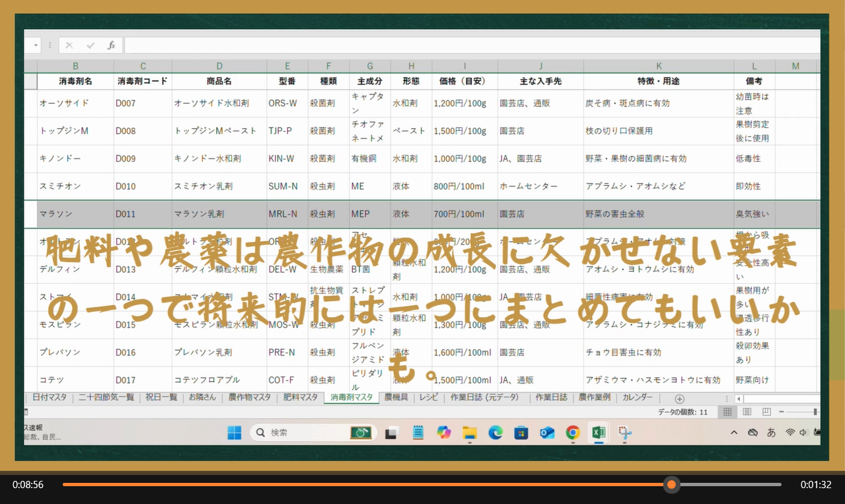Image resolution: width=845 pixels, height=504 pixels.
Task: Click the insert function fx icon
Action: click(112, 46)
